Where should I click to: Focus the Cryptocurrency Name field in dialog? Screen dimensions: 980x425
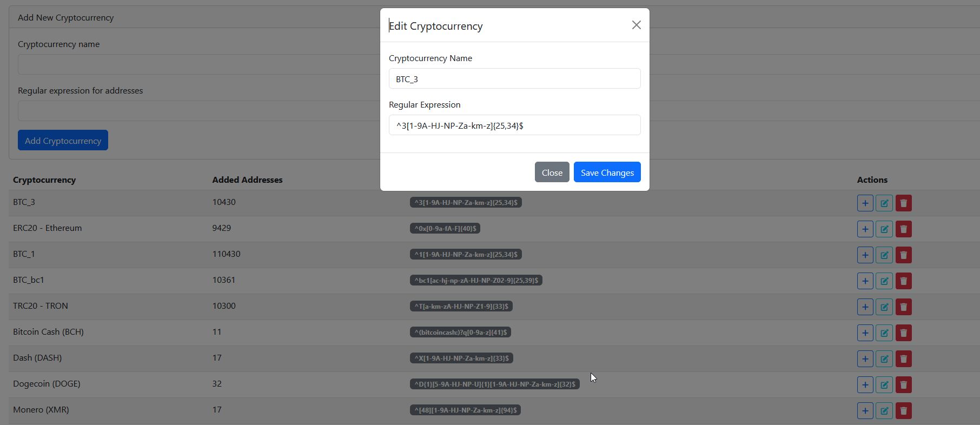point(514,79)
